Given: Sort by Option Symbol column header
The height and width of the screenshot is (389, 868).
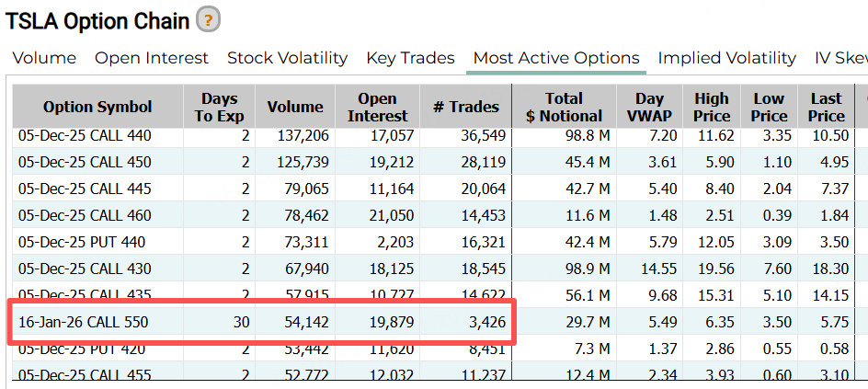Looking at the screenshot, I should coord(97,107).
